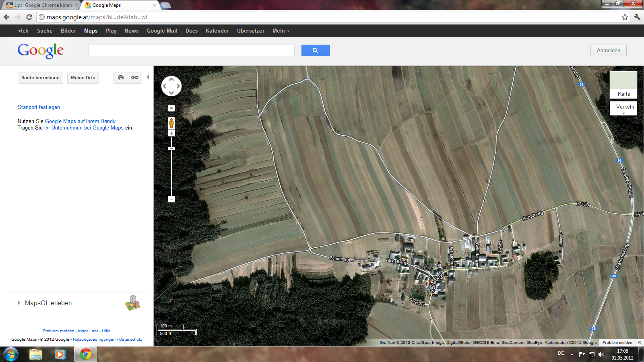
Task: Click the MapsGL building icon
Action: [x=133, y=303]
